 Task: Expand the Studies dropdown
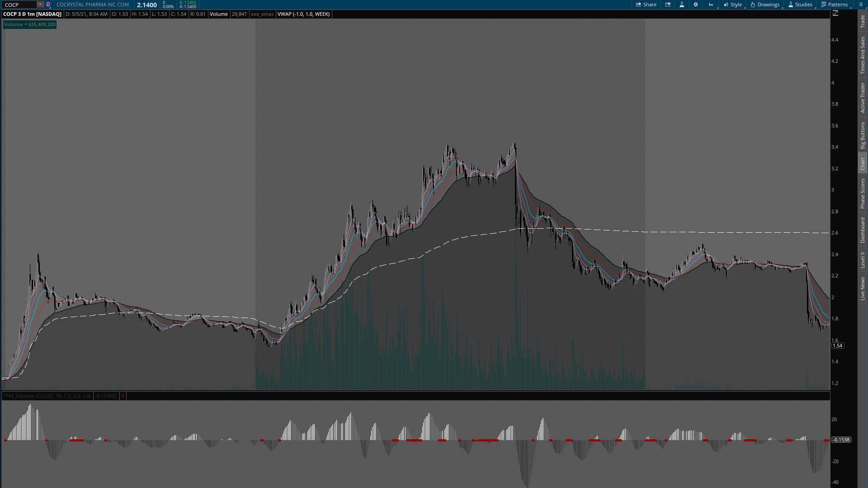tap(800, 5)
